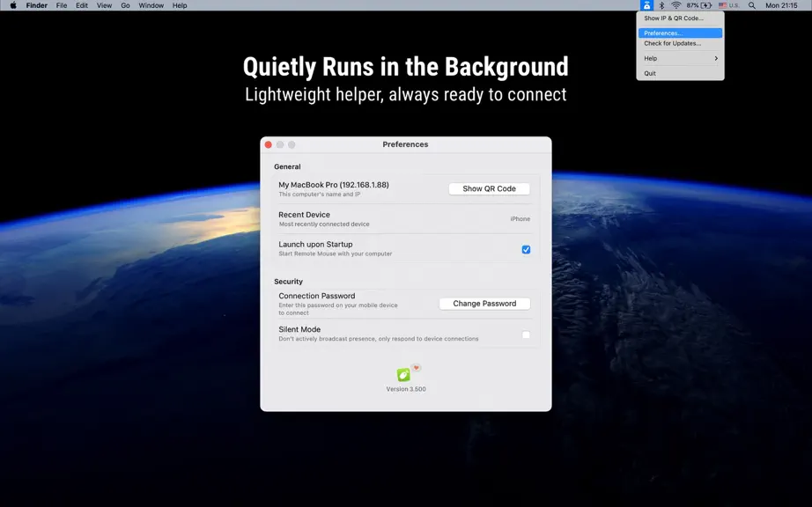Click the iPhone recent device value
Screen dimensions: 812x507
click(x=520, y=219)
